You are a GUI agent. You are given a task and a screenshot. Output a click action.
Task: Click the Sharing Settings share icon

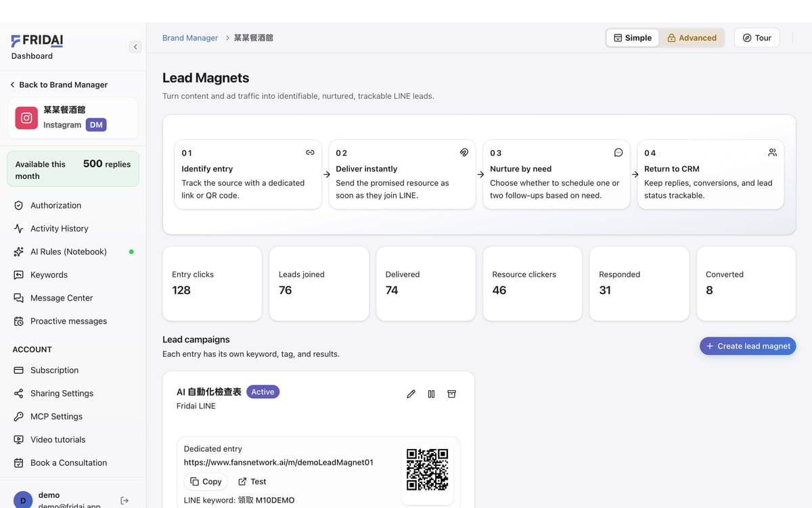[18, 393]
